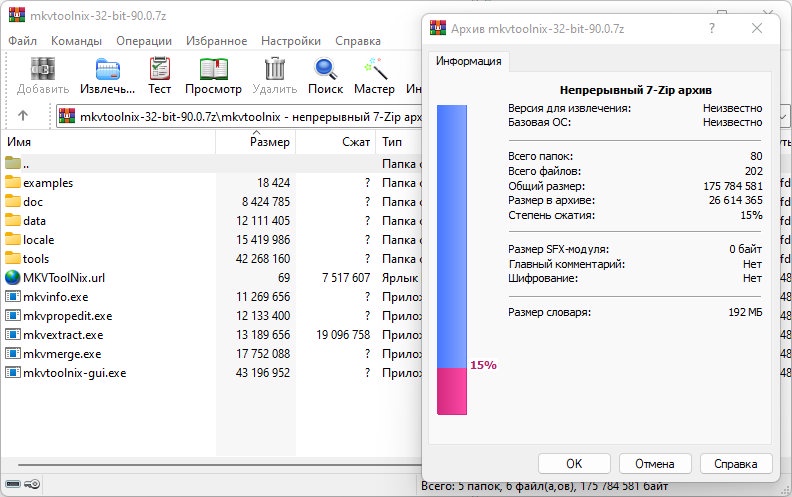Go up one folder with arrow button
This screenshot has width=792, height=497.
[x=23, y=116]
